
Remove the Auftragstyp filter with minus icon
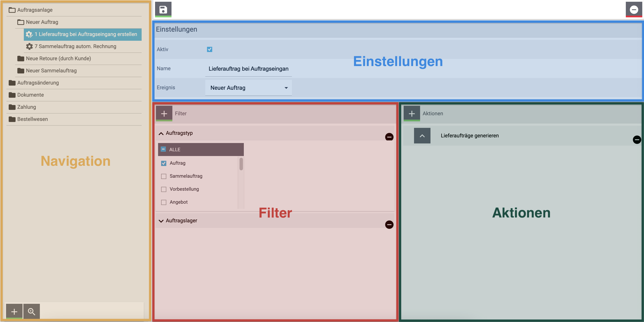point(389,137)
